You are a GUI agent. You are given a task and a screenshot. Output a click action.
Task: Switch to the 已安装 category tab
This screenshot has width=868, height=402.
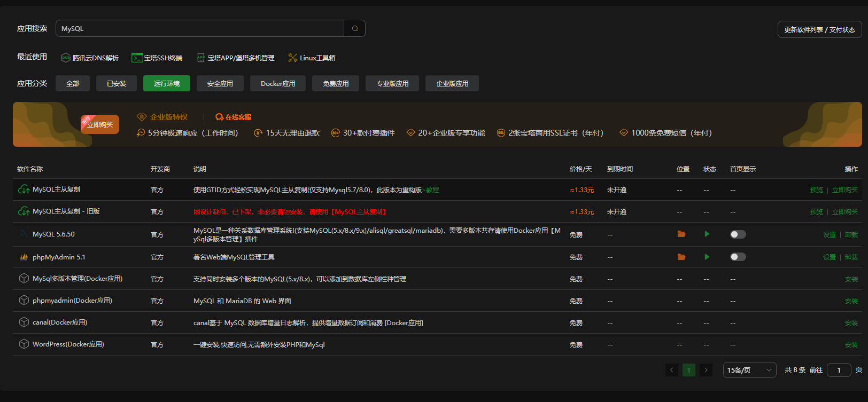point(117,83)
